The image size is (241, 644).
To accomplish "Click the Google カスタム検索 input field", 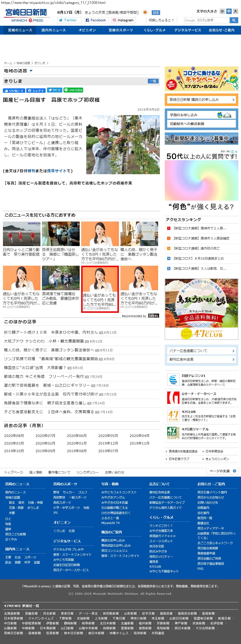I will pyautogui.click(x=206, y=20).
